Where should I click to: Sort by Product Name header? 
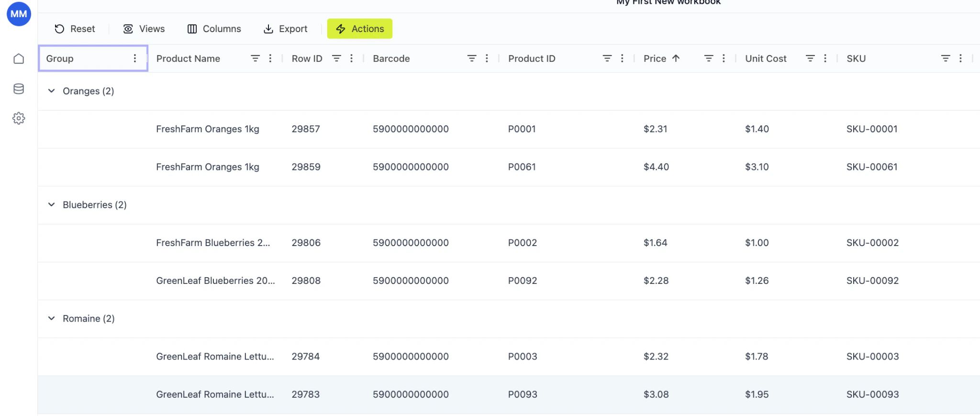click(188, 58)
